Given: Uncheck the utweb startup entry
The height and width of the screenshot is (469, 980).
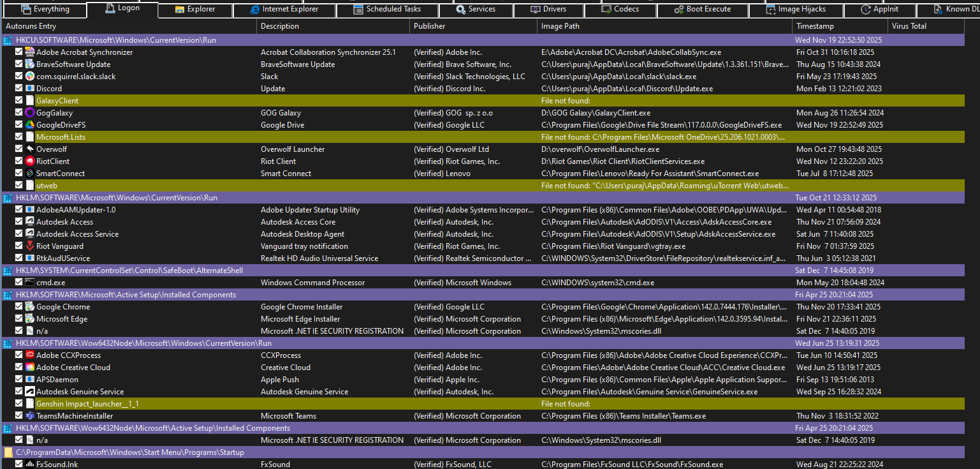Looking at the screenshot, I should coord(18,186).
